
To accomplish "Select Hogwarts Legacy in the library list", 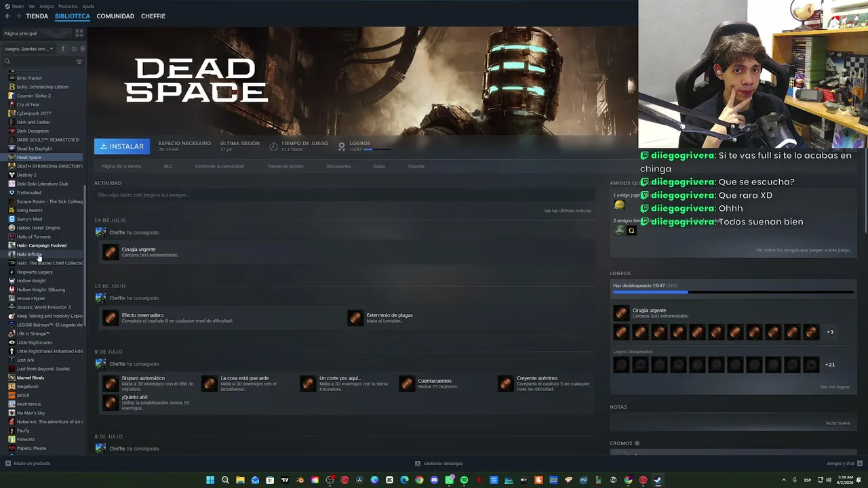I will coord(35,272).
